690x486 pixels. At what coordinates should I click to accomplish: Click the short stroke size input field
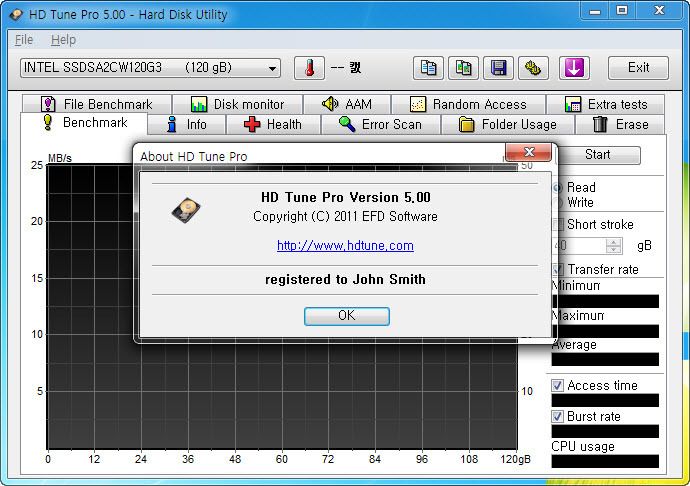click(x=580, y=246)
